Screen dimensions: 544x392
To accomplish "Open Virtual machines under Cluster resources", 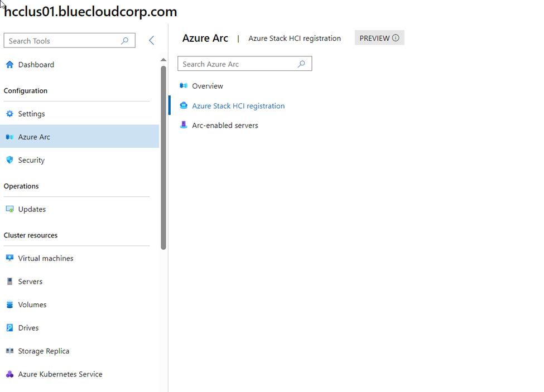I will [79, 258].
